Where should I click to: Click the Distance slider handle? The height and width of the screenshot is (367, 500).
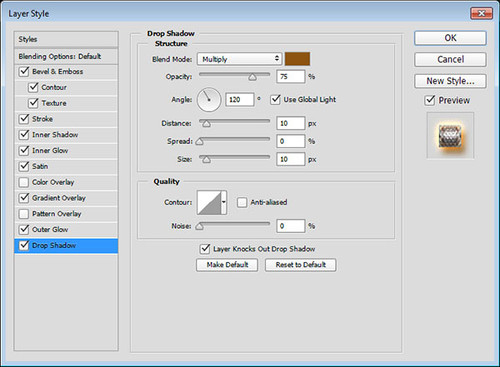click(x=206, y=124)
